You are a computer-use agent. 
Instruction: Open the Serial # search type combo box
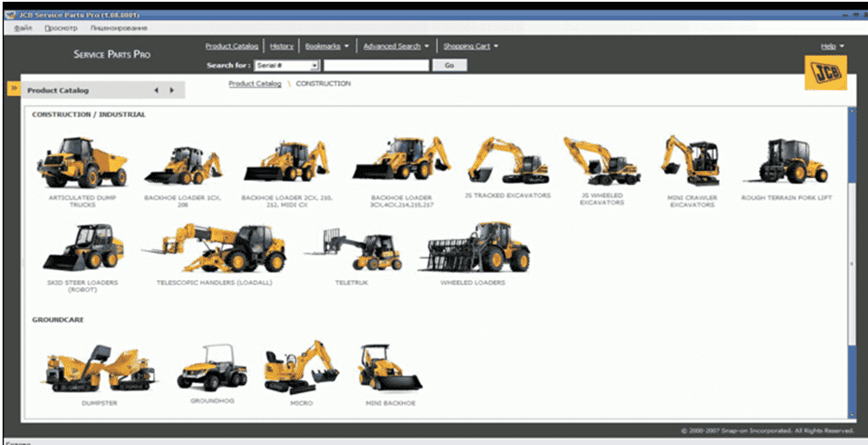pyautogui.click(x=287, y=65)
